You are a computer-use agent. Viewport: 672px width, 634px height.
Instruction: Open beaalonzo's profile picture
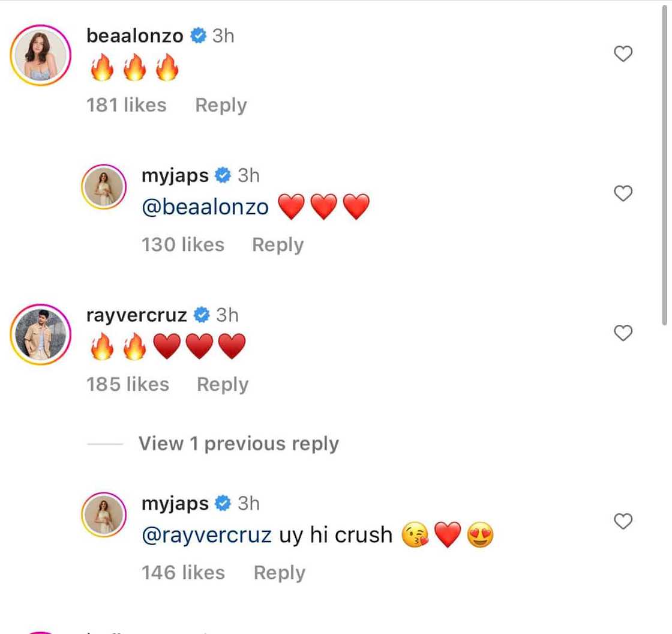tap(41, 55)
